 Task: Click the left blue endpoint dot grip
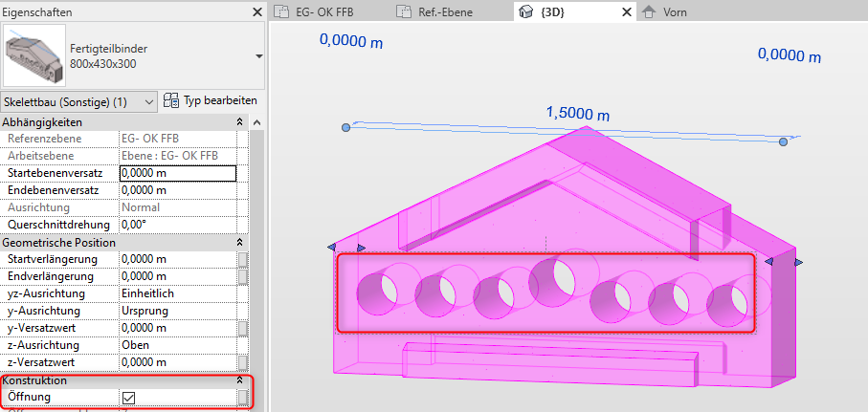[x=345, y=126]
